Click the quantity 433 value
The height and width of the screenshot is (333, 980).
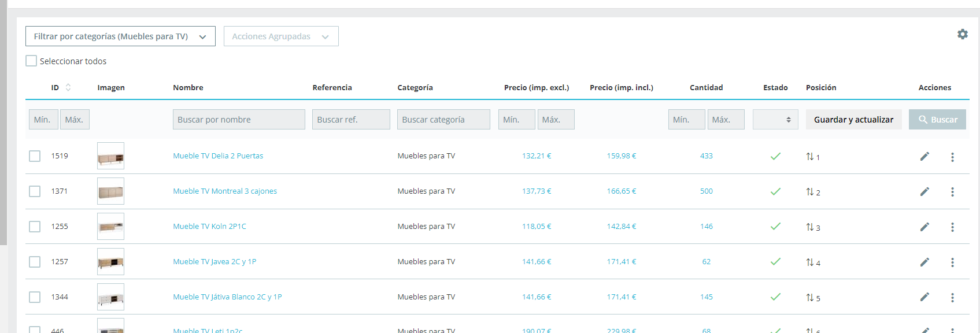tap(707, 156)
